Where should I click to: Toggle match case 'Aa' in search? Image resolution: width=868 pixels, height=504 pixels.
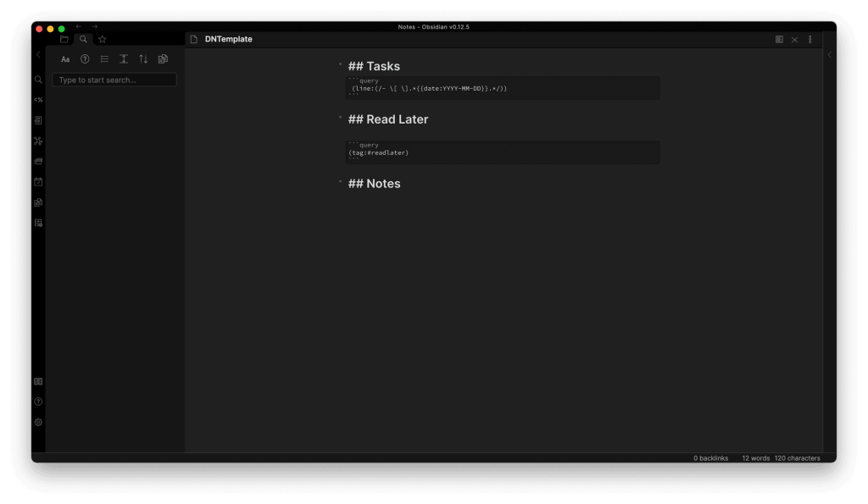(x=65, y=59)
